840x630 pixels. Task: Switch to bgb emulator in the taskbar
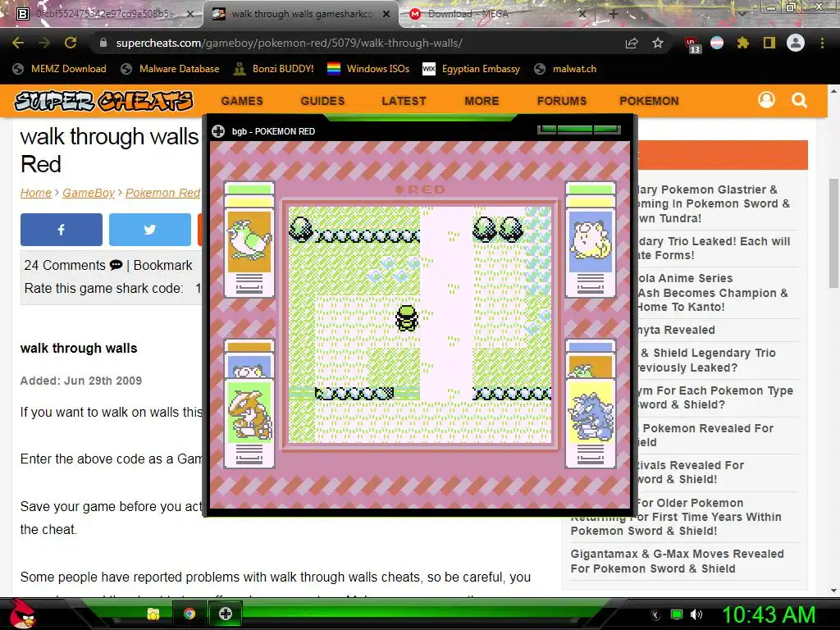(x=226, y=614)
